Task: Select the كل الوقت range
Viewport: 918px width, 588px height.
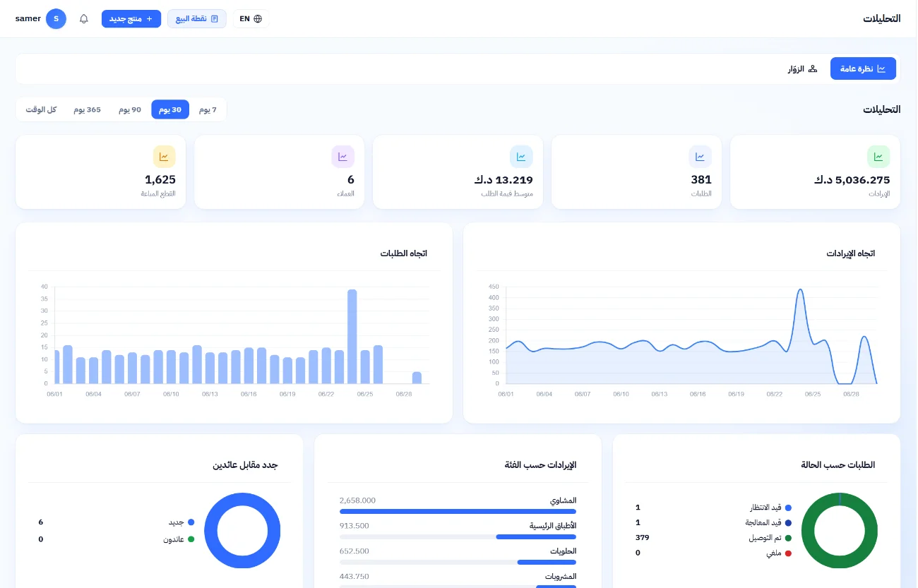Action: point(41,109)
